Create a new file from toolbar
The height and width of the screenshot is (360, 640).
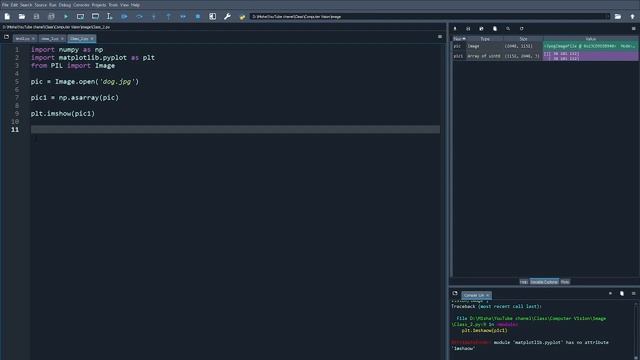point(7,17)
